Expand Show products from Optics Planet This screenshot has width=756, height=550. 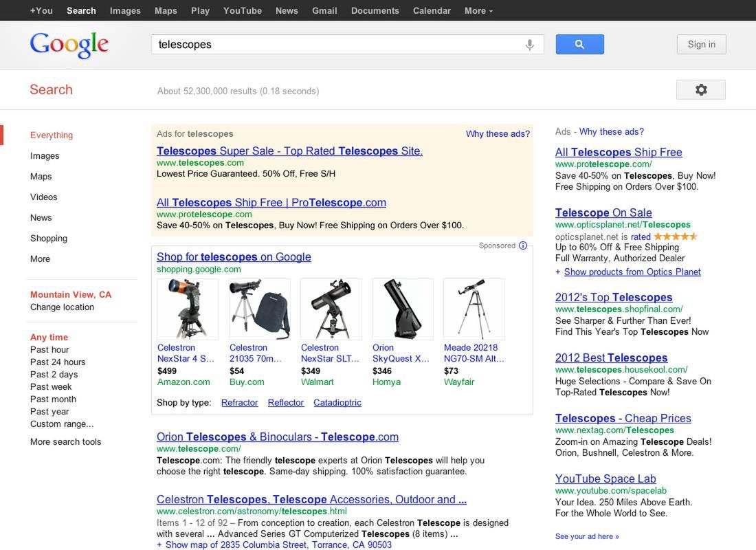point(632,272)
